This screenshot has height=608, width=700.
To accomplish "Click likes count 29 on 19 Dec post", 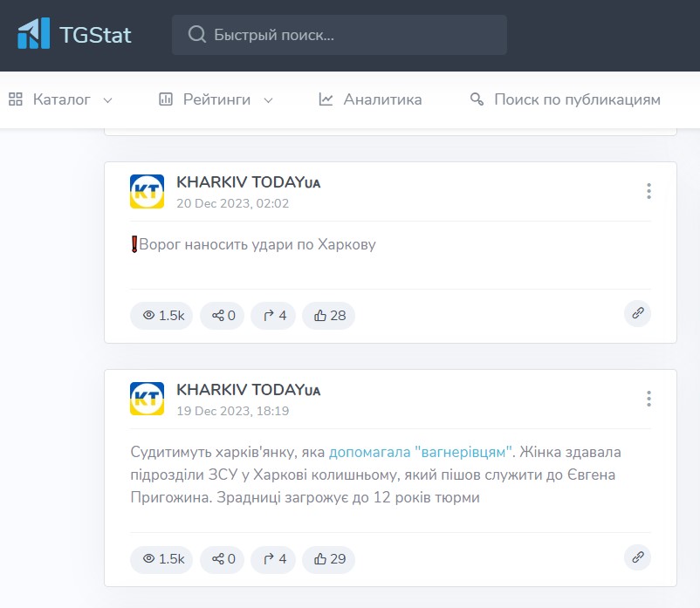I will 328,559.
